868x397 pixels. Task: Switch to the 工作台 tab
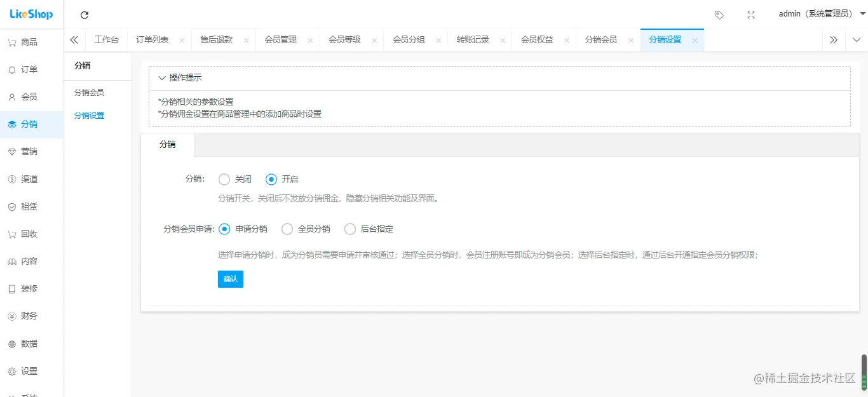[x=106, y=39]
